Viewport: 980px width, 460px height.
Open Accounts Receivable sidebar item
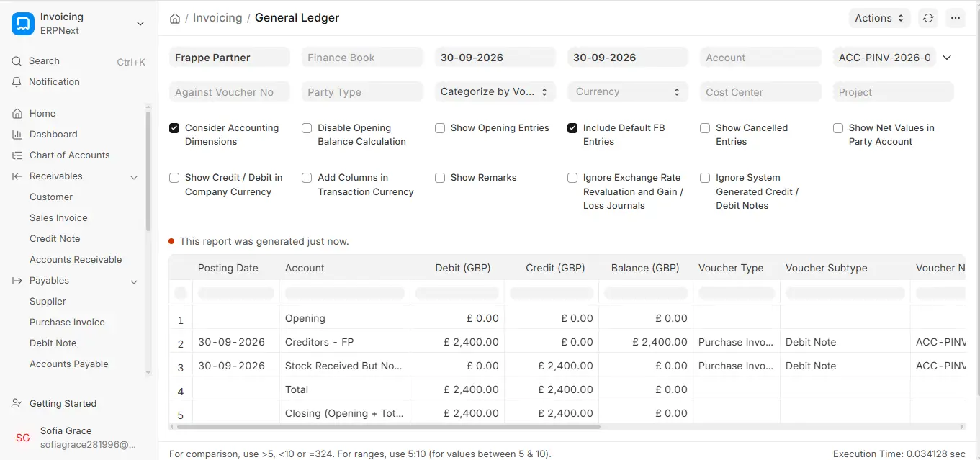point(76,260)
